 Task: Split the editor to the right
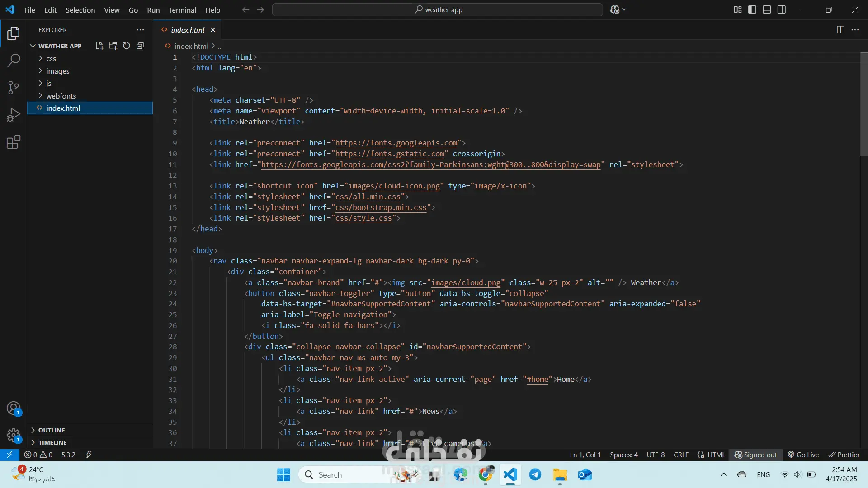coord(840,30)
